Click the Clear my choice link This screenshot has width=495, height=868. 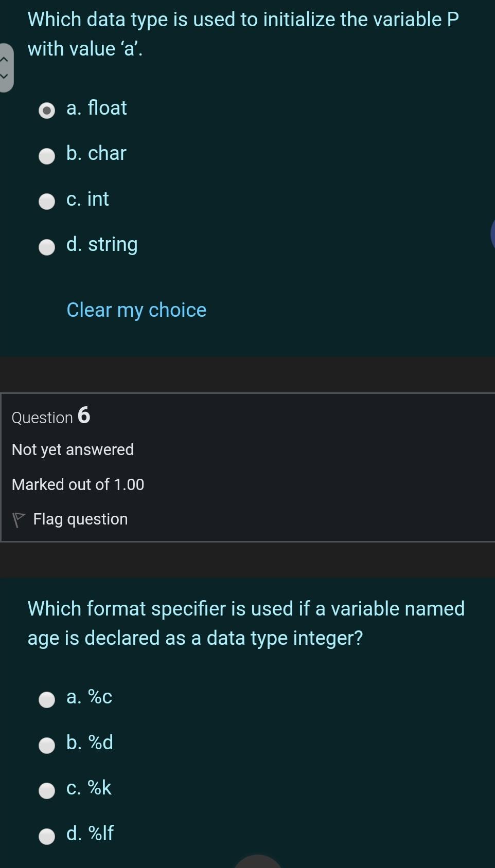(x=136, y=310)
